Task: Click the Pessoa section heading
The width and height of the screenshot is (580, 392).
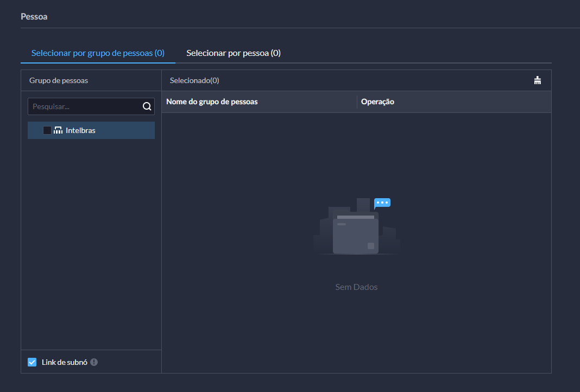Action: [x=34, y=17]
